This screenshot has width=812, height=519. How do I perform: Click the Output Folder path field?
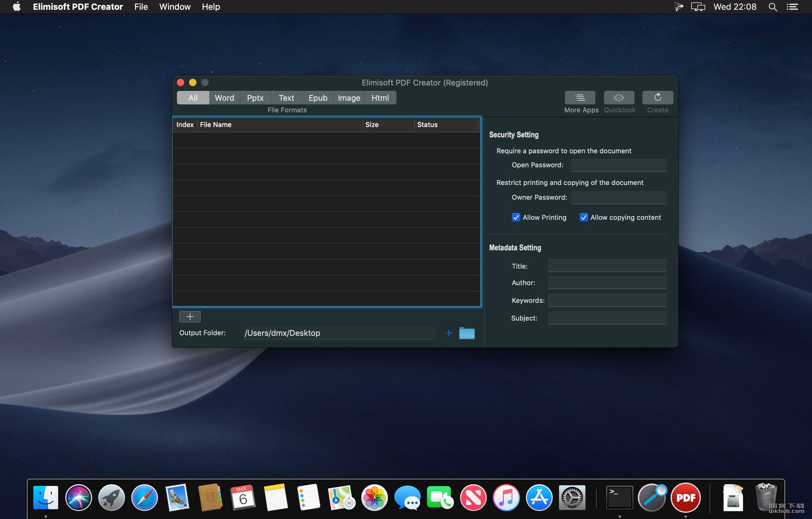coord(339,333)
